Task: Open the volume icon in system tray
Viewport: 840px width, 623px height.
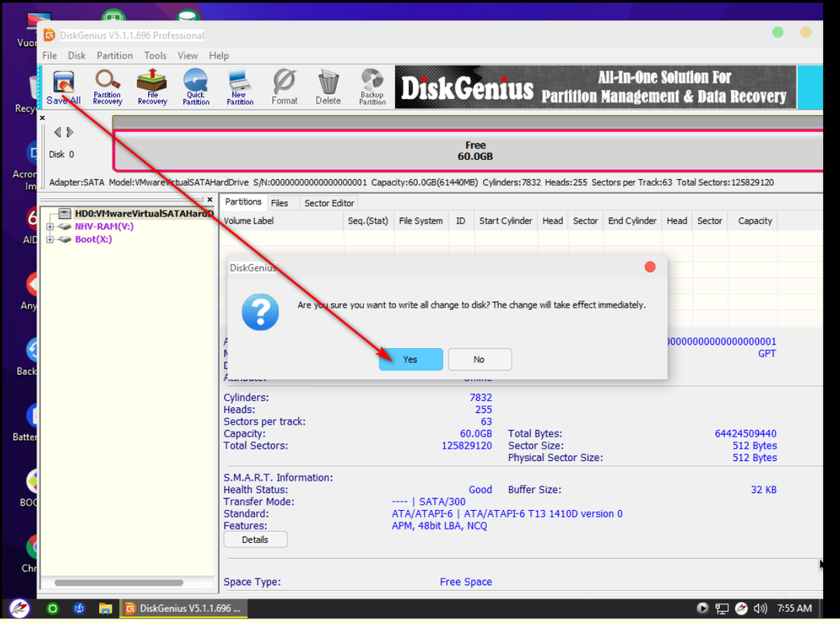Action: pos(761,608)
